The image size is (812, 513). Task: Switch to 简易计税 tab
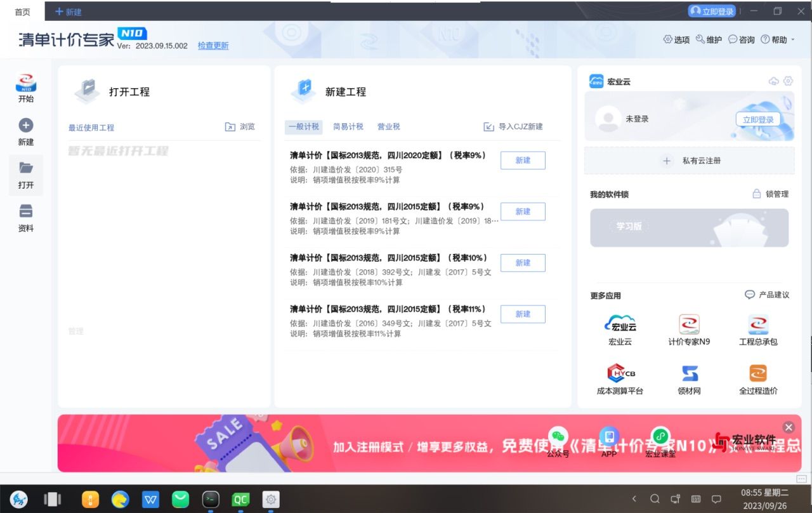pyautogui.click(x=348, y=127)
